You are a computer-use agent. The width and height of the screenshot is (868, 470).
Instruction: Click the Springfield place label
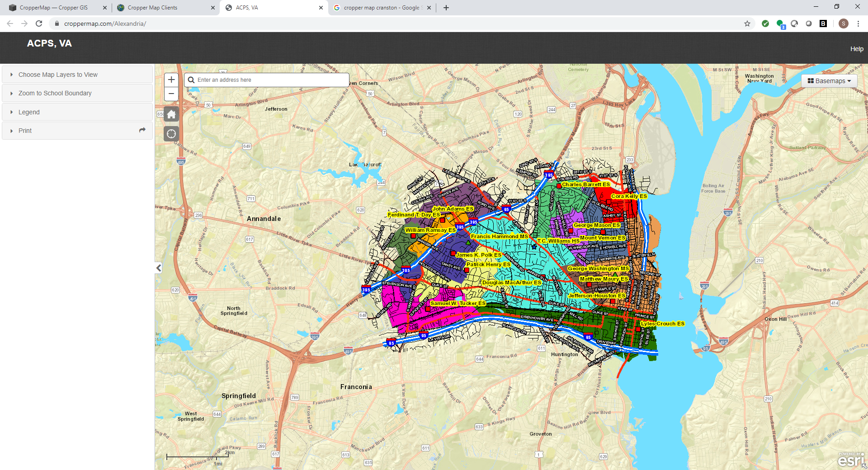point(239,396)
